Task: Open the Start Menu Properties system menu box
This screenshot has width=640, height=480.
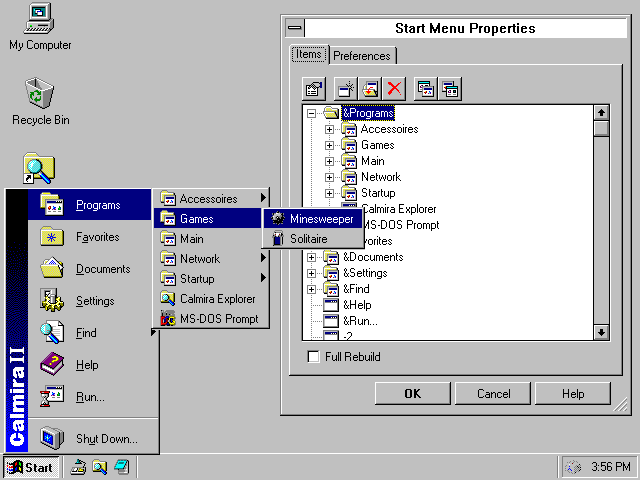Action: point(295,28)
